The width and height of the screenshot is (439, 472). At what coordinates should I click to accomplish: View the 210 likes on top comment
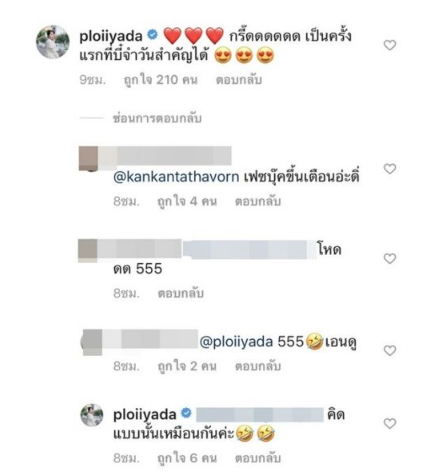(161, 80)
